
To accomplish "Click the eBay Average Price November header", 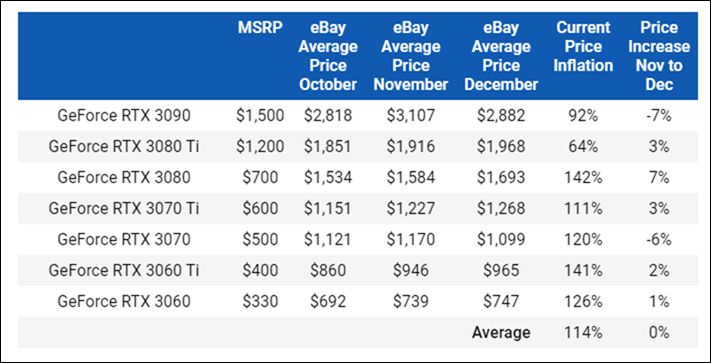I will 410,56.
